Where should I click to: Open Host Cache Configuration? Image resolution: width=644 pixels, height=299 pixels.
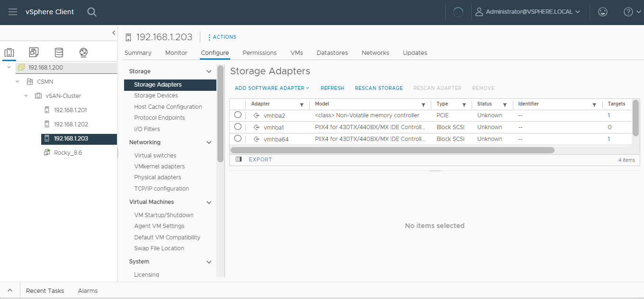click(x=168, y=107)
